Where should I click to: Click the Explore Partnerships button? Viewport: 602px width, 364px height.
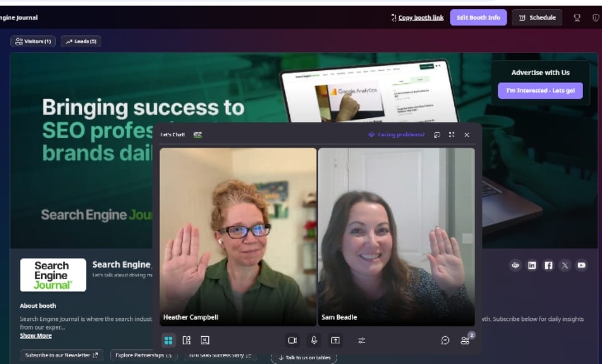[x=143, y=355]
